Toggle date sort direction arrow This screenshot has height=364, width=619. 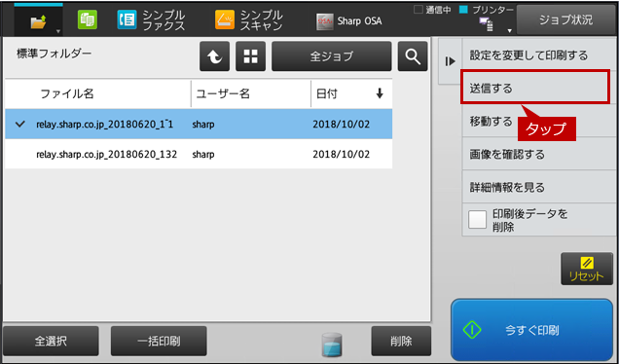point(380,93)
